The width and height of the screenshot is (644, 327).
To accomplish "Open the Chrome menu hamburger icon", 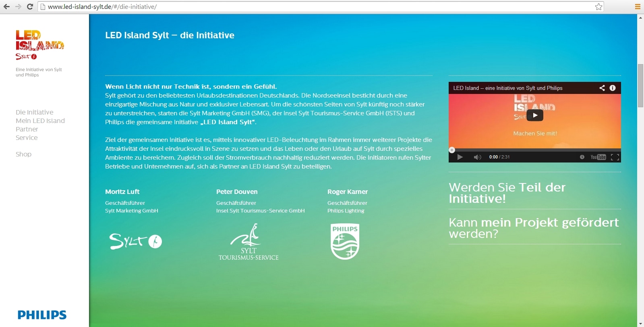I will tap(638, 6).
